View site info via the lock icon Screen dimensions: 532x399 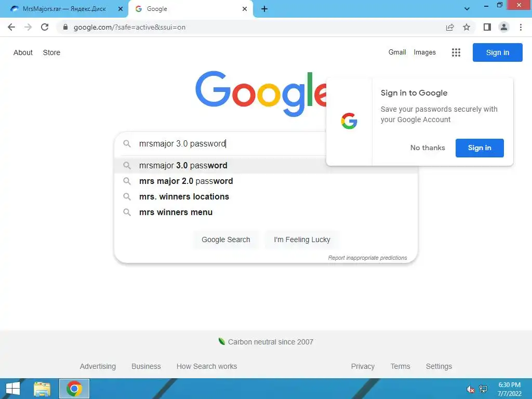point(65,27)
